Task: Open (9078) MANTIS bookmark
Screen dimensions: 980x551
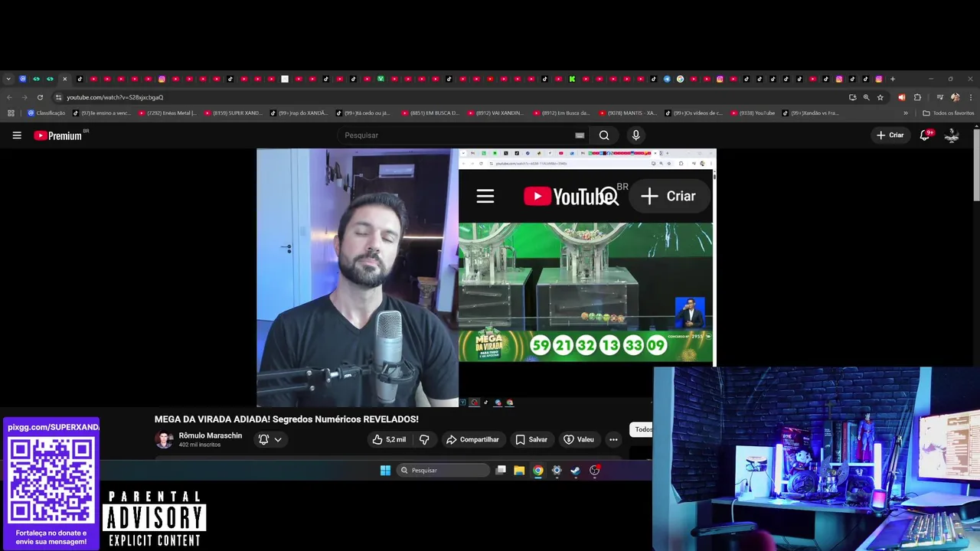Action: (628, 113)
